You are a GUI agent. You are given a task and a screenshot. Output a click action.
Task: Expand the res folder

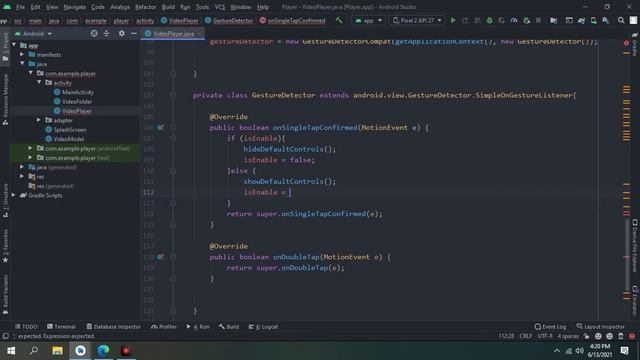[x=22, y=176]
